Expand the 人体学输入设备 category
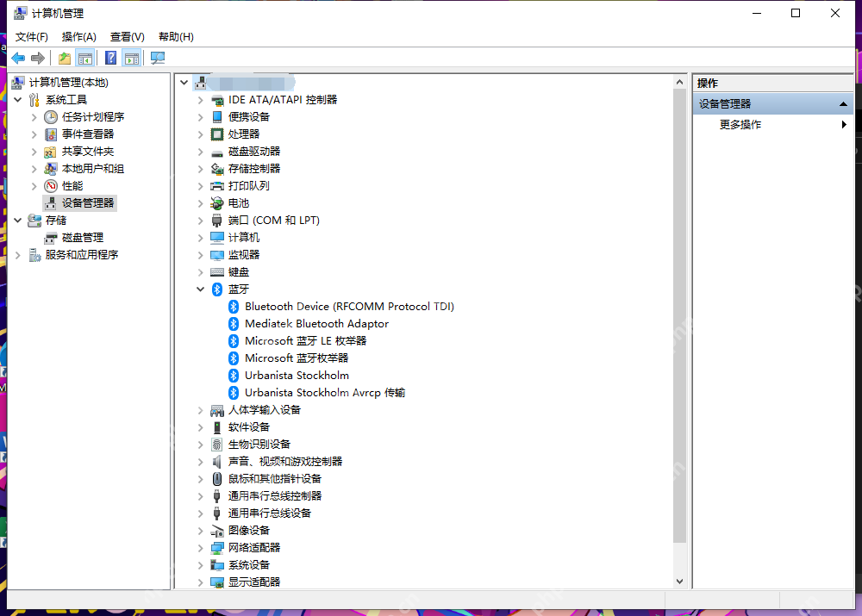 point(200,410)
